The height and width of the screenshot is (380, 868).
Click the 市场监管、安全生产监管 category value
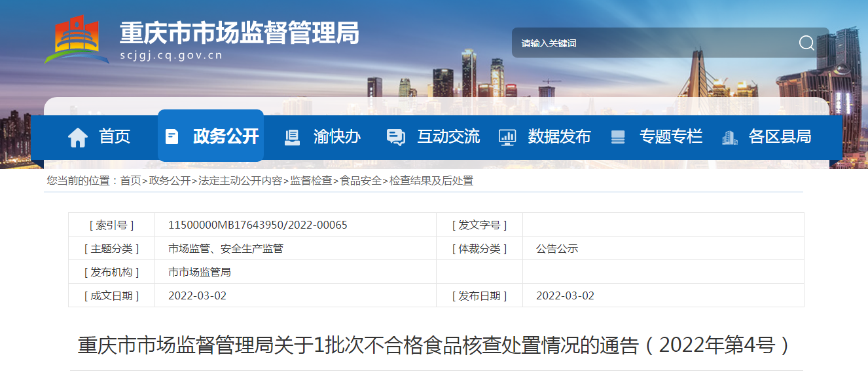226,249
